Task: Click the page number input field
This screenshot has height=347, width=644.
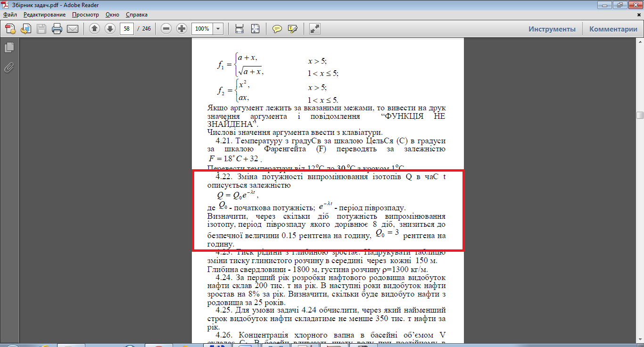Action: point(126,29)
